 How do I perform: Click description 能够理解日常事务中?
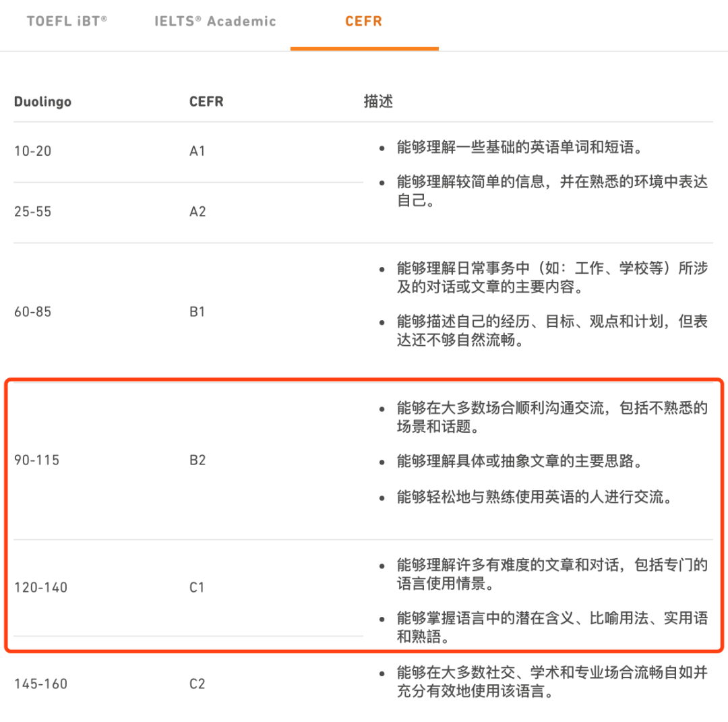[552, 278]
